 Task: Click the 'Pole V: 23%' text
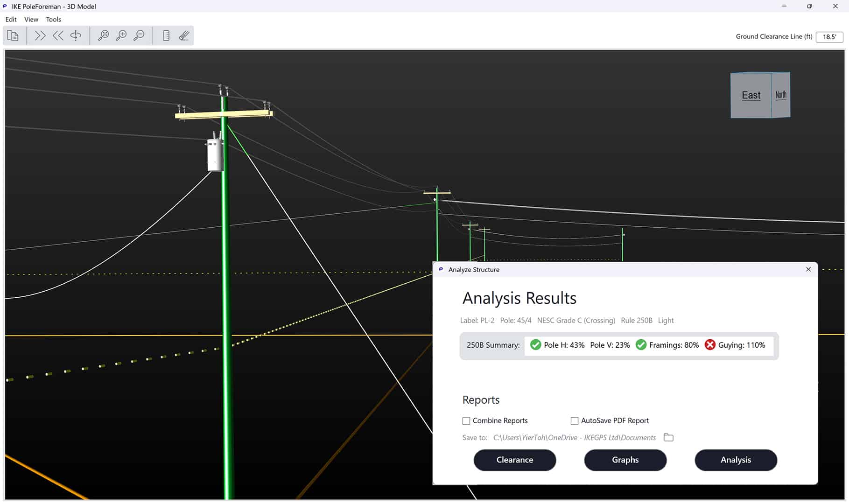pyautogui.click(x=610, y=345)
